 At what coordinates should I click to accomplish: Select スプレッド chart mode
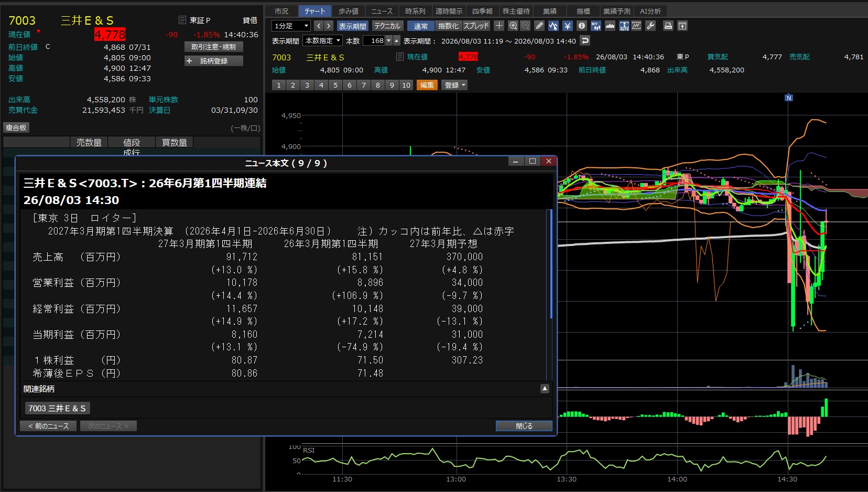click(476, 26)
